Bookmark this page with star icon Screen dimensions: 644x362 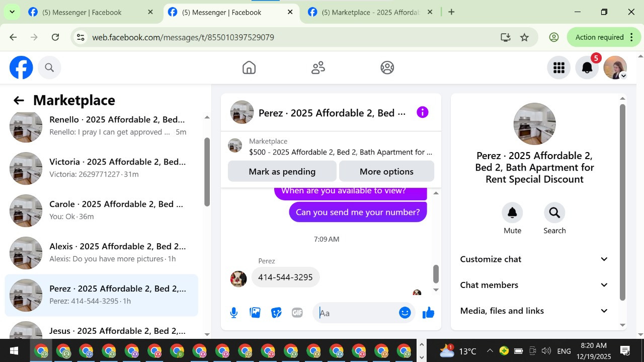[524, 37]
